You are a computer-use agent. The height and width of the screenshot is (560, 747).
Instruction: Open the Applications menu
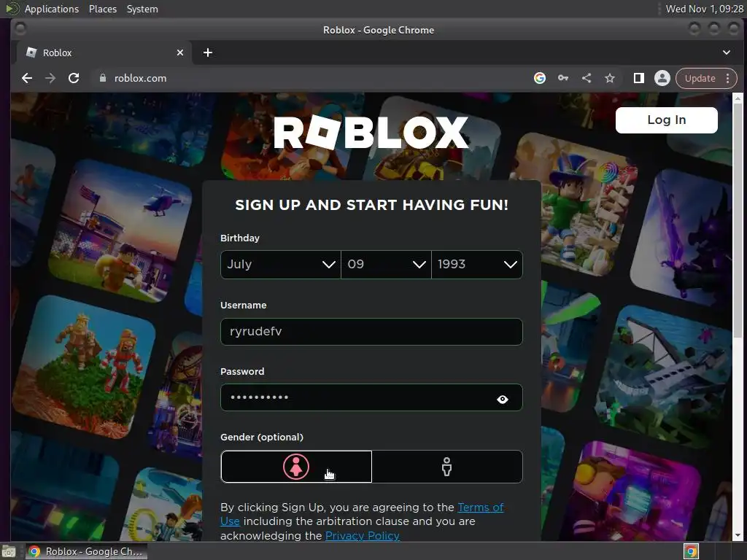tap(52, 9)
